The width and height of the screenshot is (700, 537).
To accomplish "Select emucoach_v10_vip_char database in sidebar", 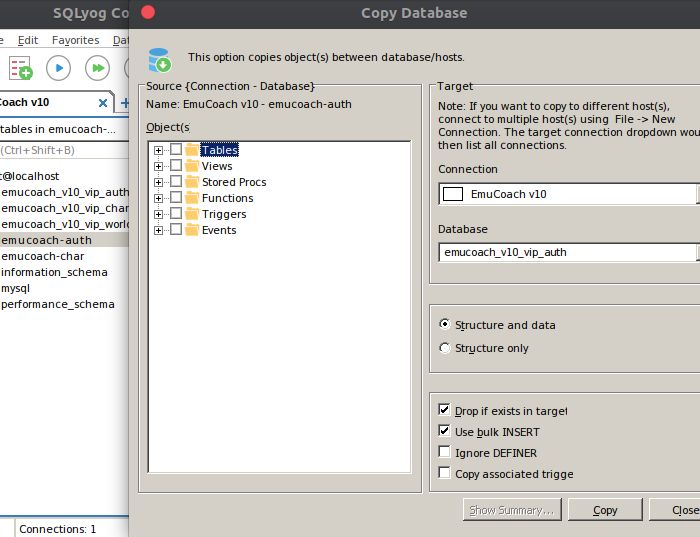I will click(x=65, y=208).
